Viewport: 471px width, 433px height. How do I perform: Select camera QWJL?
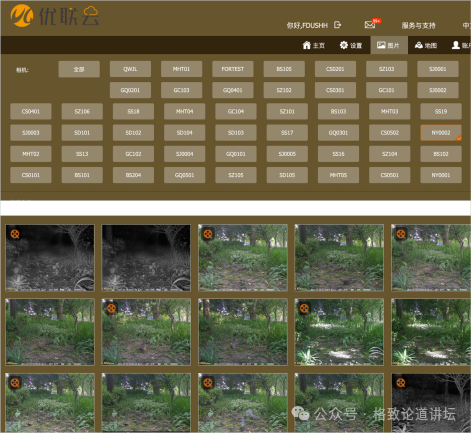(130, 69)
